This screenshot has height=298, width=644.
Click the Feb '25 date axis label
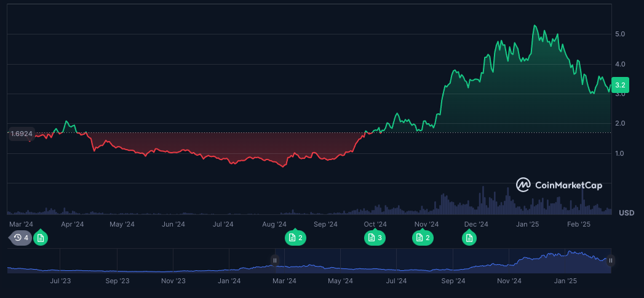coord(579,225)
